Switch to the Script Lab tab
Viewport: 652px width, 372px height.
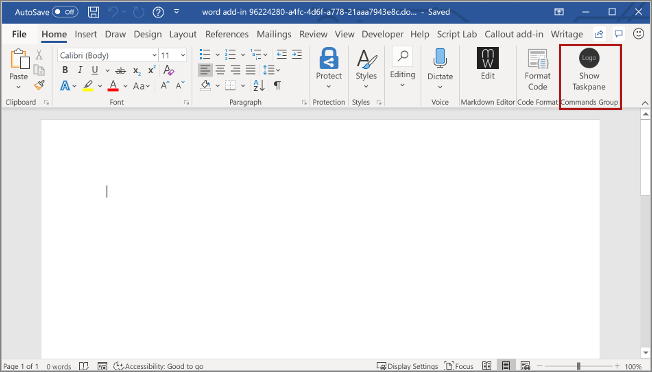click(457, 34)
